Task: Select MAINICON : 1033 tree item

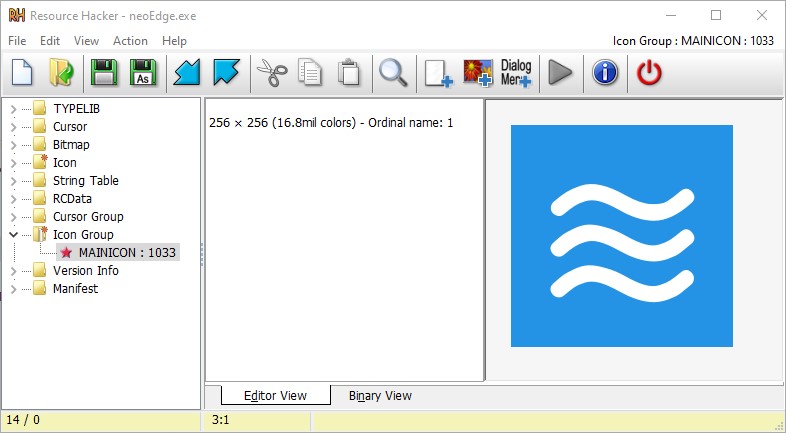Action: coord(118,253)
